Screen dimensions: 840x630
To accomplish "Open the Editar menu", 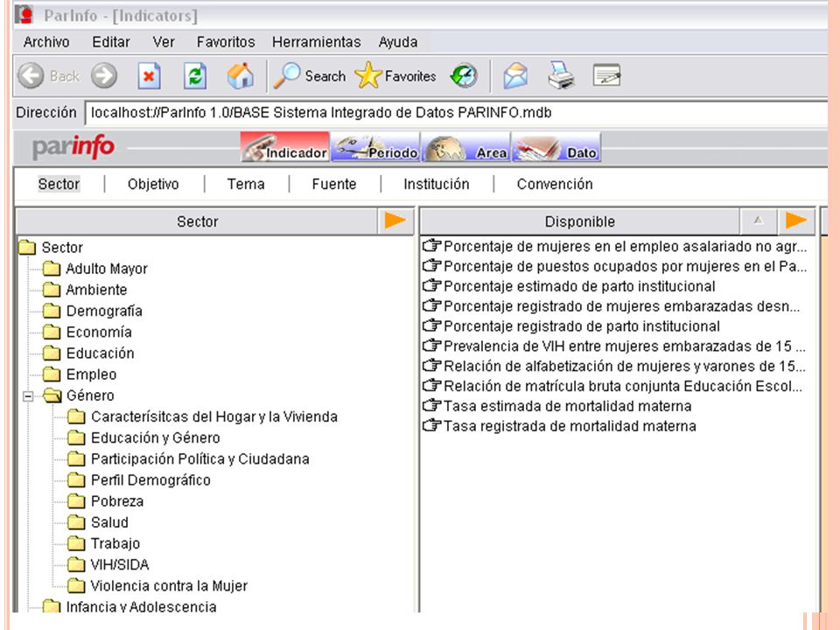I will click(x=111, y=42).
